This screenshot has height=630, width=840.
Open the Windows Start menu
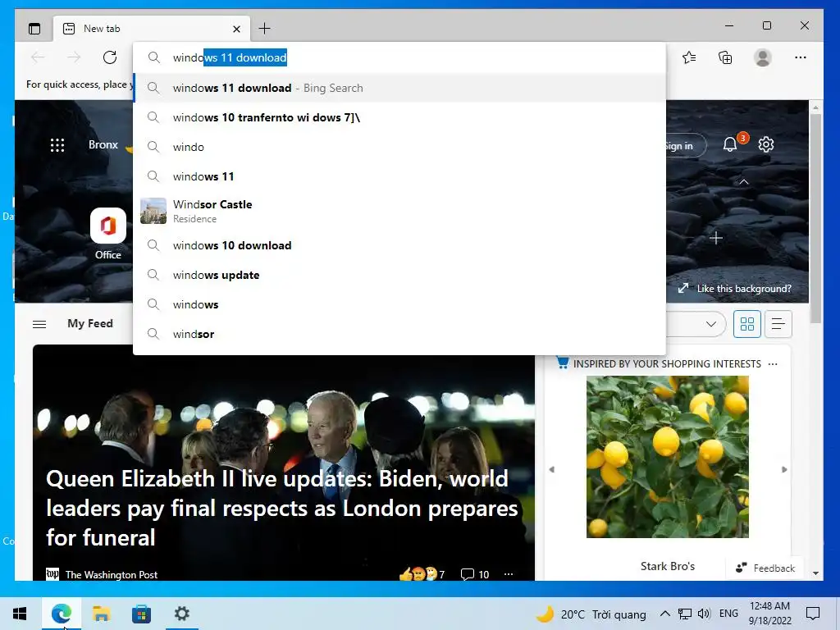click(x=20, y=614)
